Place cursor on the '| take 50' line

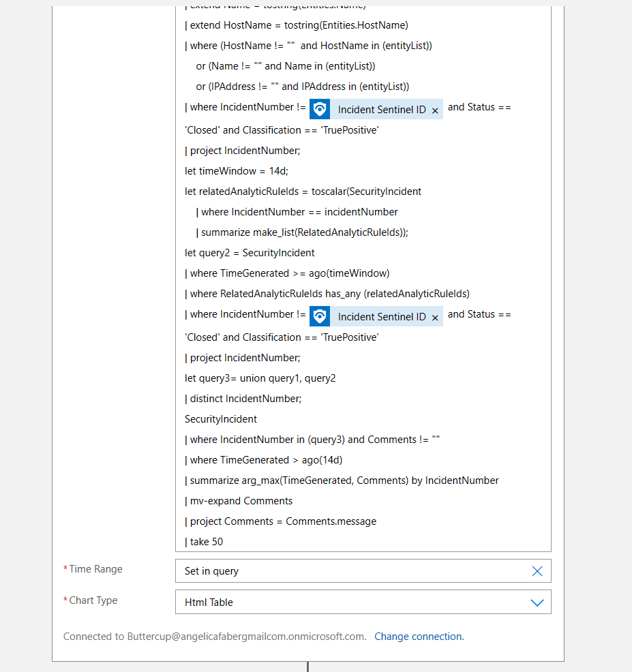pos(204,542)
